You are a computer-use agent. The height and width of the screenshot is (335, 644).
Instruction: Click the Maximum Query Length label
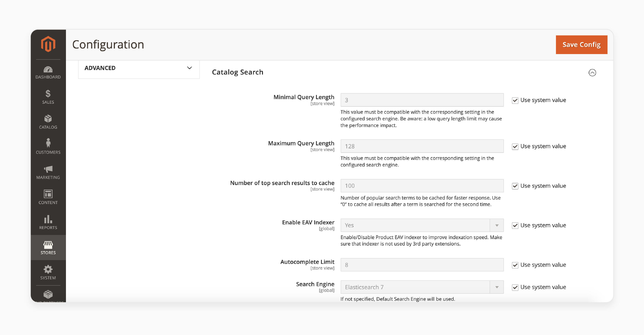tap(301, 143)
